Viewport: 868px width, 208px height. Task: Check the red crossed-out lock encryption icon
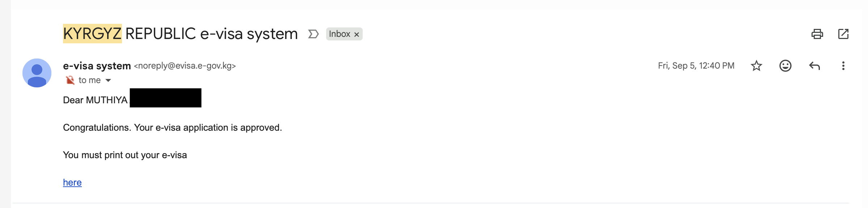click(70, 80)
